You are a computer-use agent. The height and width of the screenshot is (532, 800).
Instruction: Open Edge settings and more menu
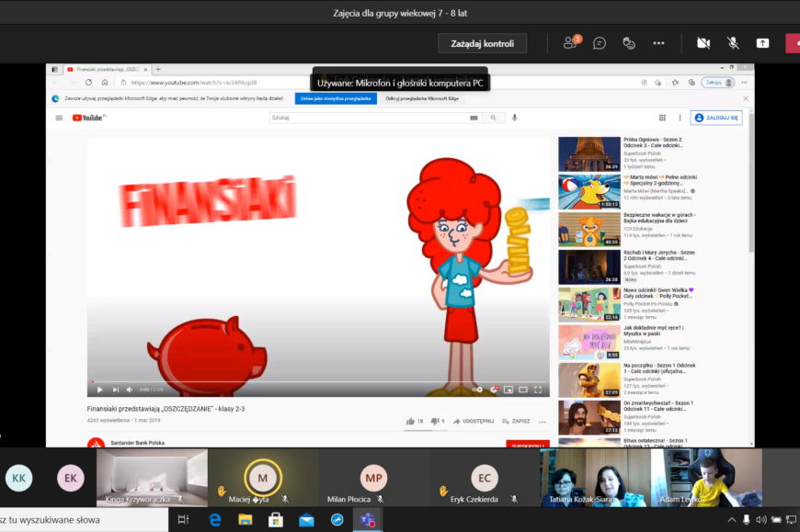tap(745, 83)
